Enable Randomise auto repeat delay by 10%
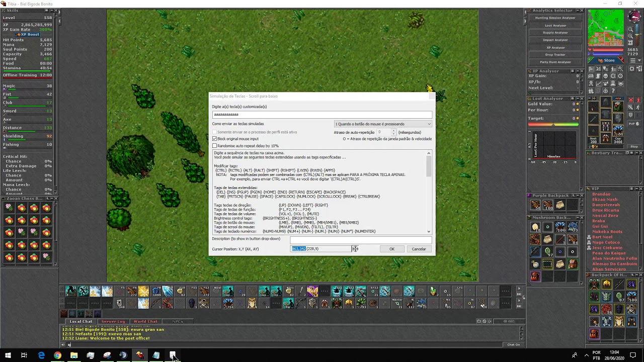The height and width of the screenshot is (362, 644). tap(214, 146)
